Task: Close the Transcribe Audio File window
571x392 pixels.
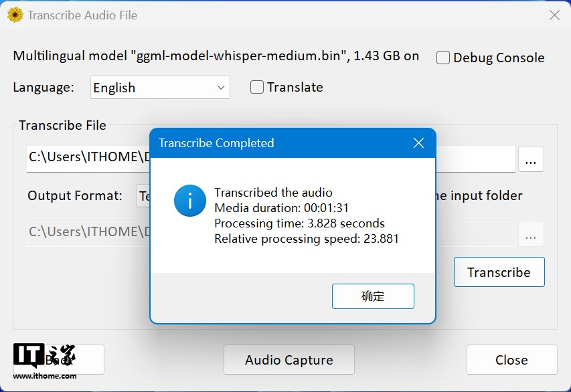Action: click(554, 15)
